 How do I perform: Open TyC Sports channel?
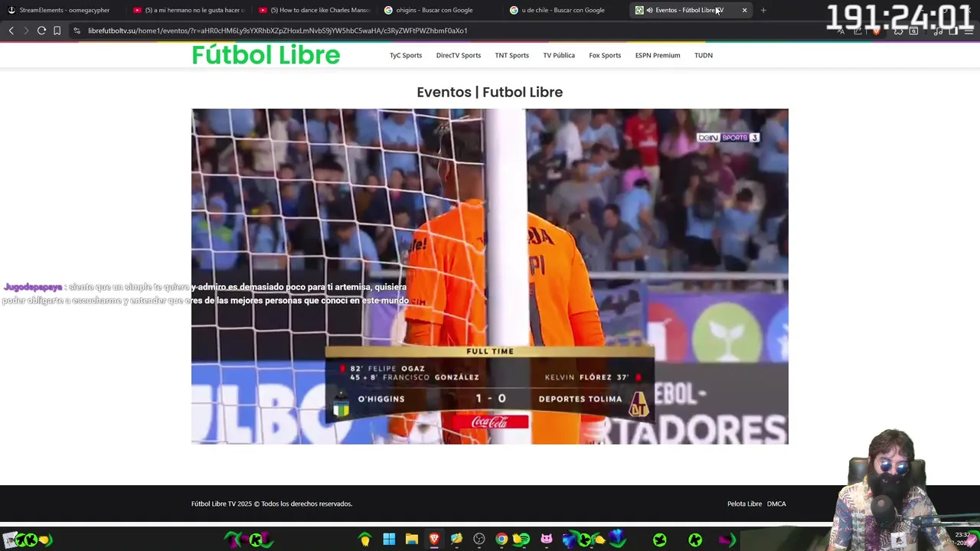pyautogui.click(x=406, y=55)
